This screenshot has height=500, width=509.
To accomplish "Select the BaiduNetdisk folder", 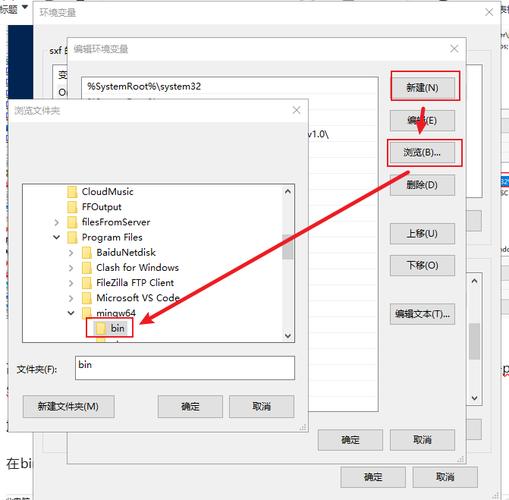I will pos(126,252).
